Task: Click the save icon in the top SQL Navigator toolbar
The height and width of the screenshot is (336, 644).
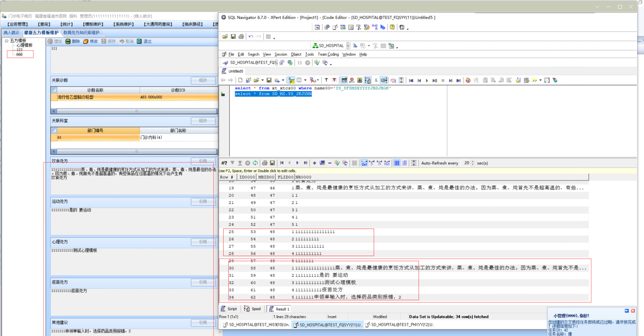Action: click(233, 37)
